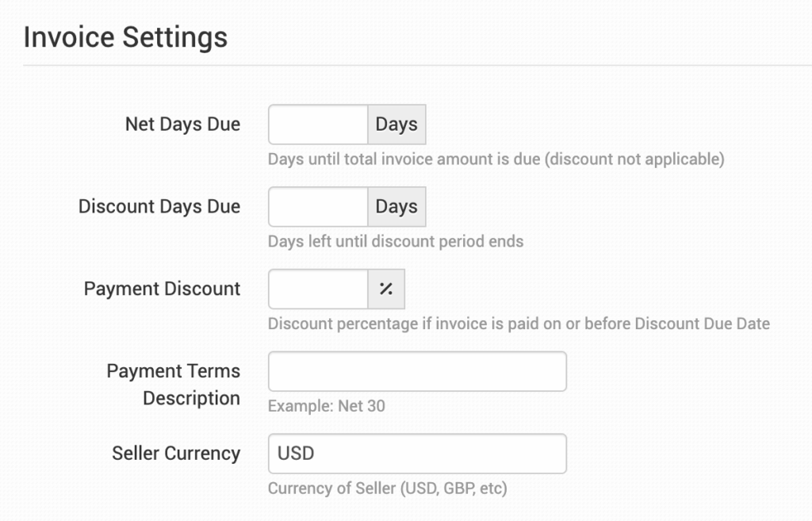
Task: Click the Net Days Due label
Action: [182, 125]
